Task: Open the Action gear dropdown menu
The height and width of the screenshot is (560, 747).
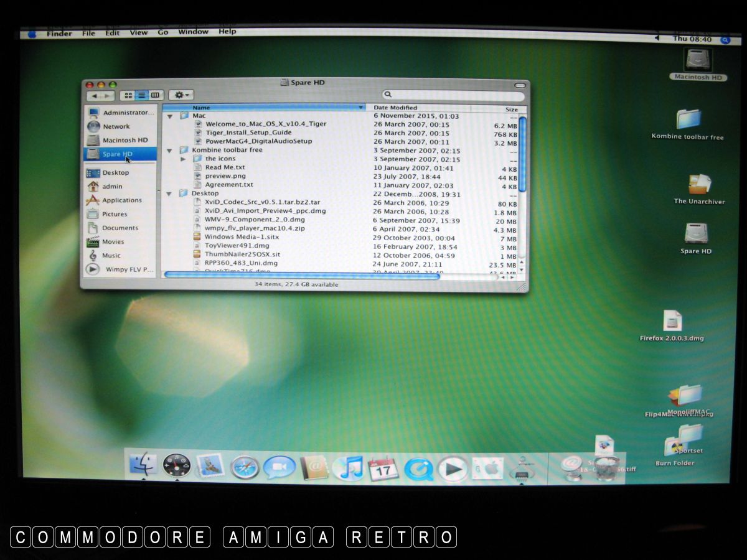Action: 181,95
